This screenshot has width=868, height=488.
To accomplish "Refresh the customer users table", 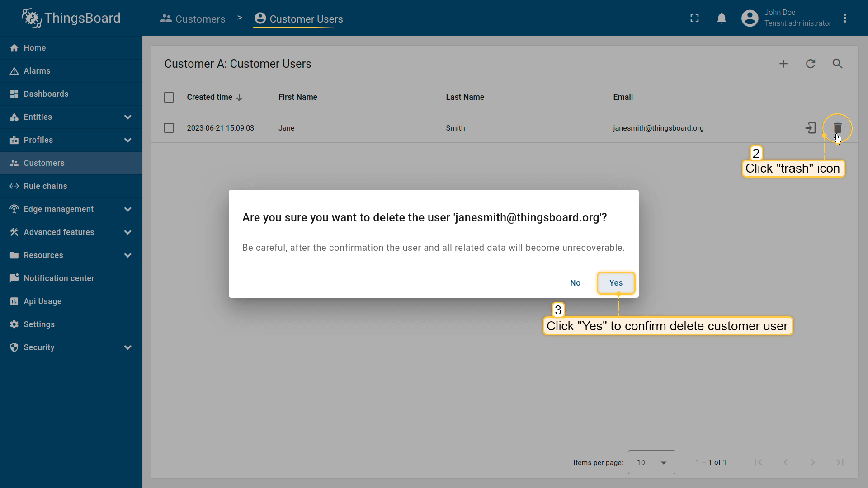I will pyautogui.click(x=811, y=64).
